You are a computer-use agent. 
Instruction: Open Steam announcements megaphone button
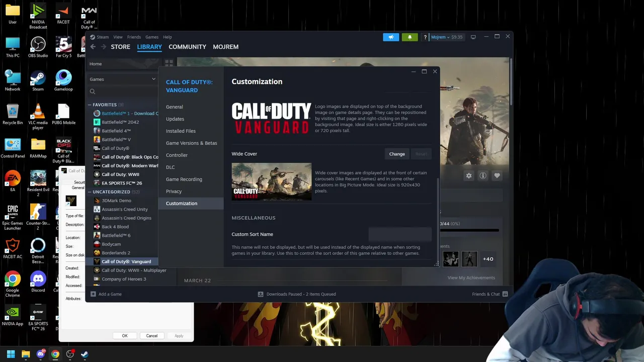[x=391, y=37]
